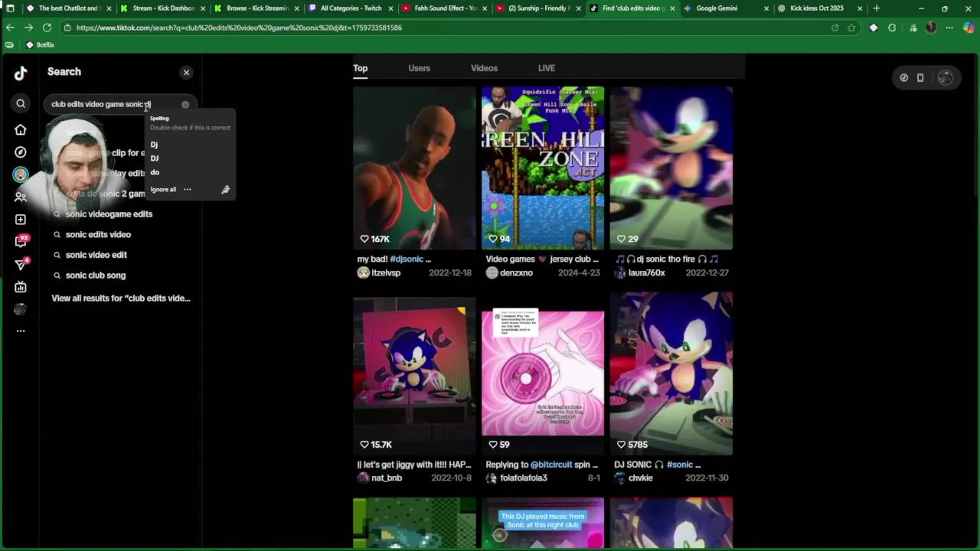Open the "dj sonic tho fire" video thumbnail

coord(671,168)
